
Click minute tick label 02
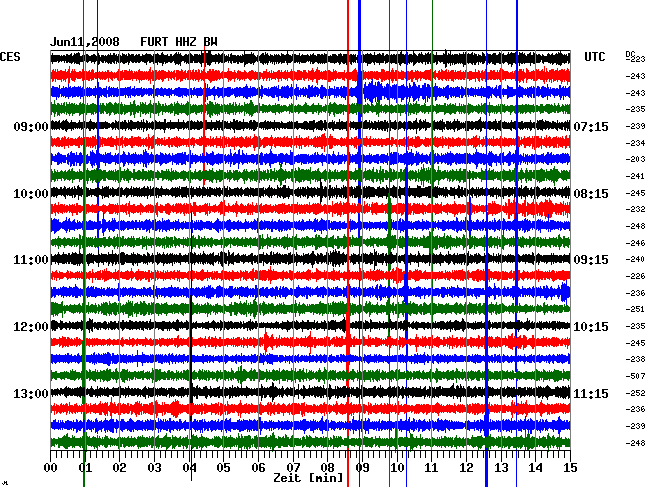pyautogui.click(x=119, y=468)
